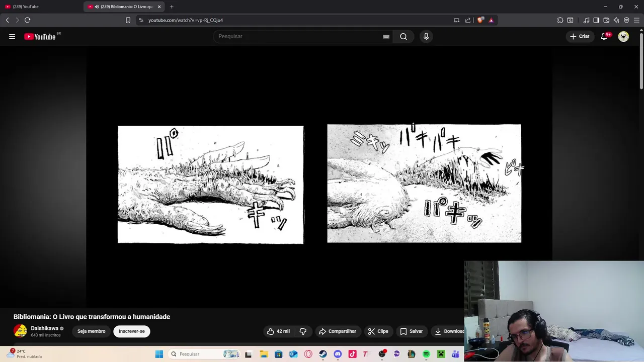Screen dimensions: 644x362
Task: Bookmark this page icon
Action: [x=128, y=20]
